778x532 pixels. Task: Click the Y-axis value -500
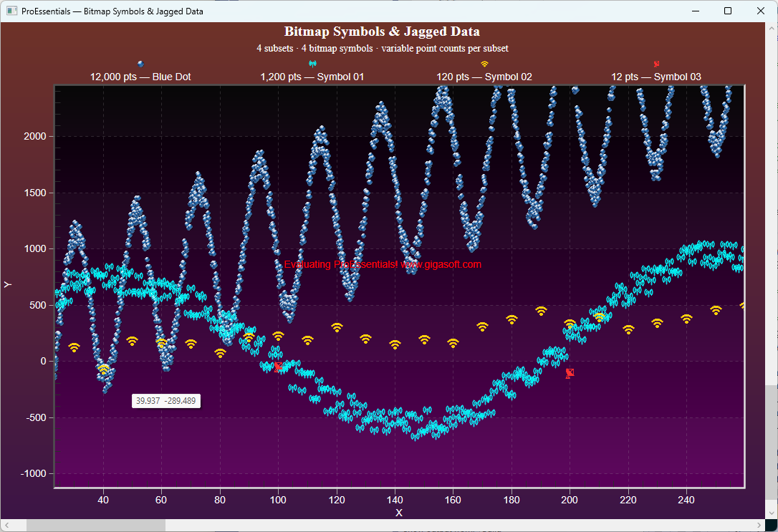pos(36,417)
